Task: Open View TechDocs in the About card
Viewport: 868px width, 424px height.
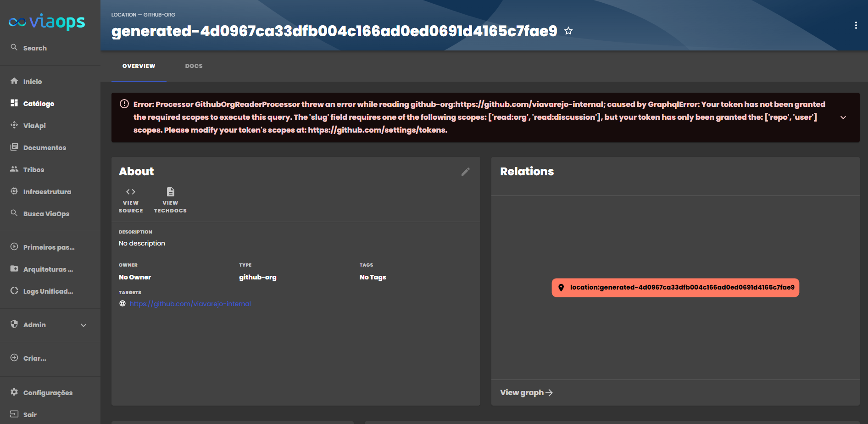Action: [x=170, y=192]
